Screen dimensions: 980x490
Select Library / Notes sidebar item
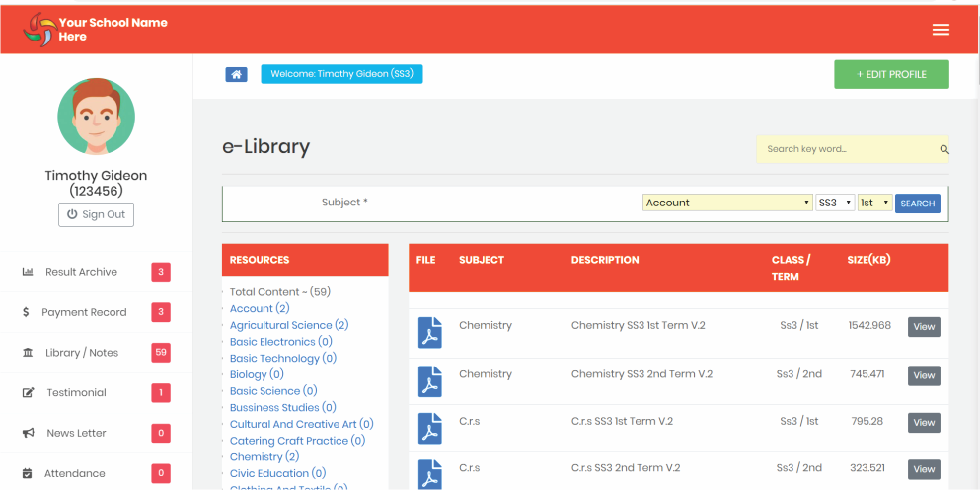tap(81, 353)
